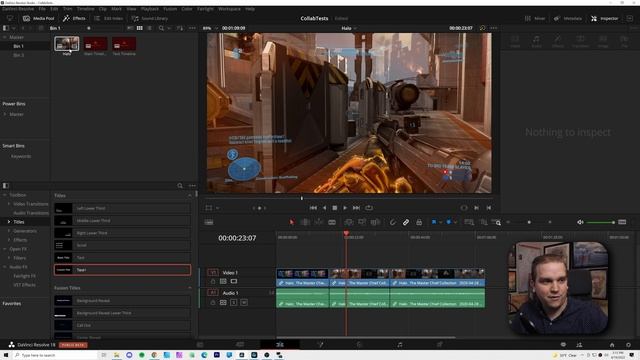Toggle the Inspector panel

click(605, 18)
